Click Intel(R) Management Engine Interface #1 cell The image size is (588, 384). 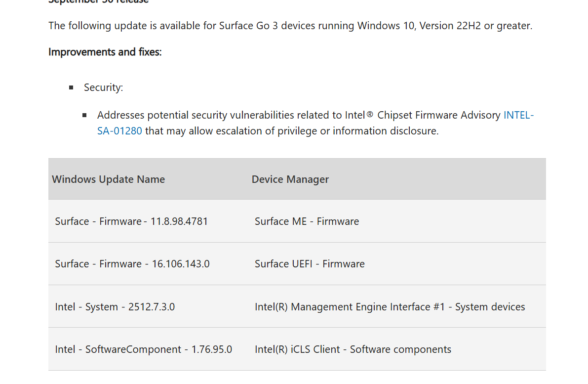[x=390, y=307]
